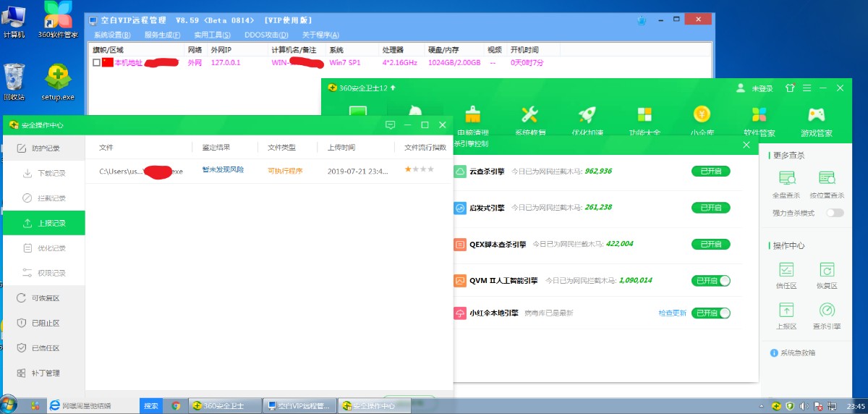
Task: Open the 系统设置(B) menu
Action: 112,35
